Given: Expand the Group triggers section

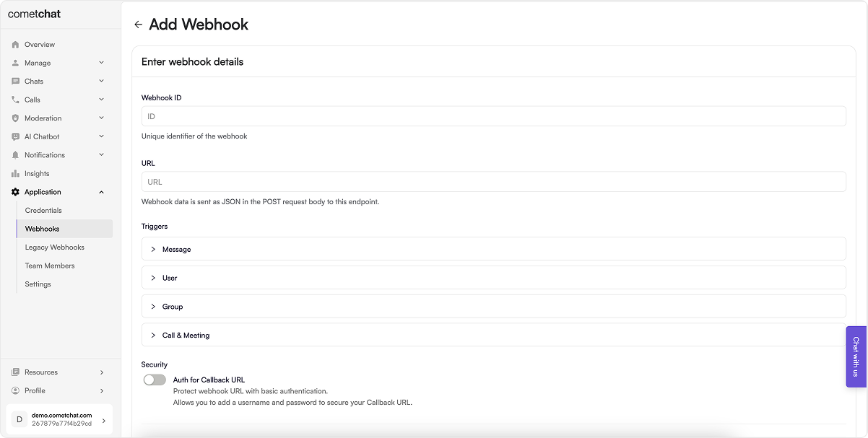Looking at the screenshot, I should 493,307.
